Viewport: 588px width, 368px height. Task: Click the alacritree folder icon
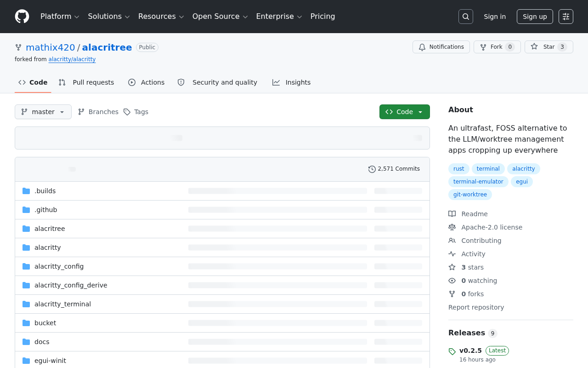pos(26,229)
